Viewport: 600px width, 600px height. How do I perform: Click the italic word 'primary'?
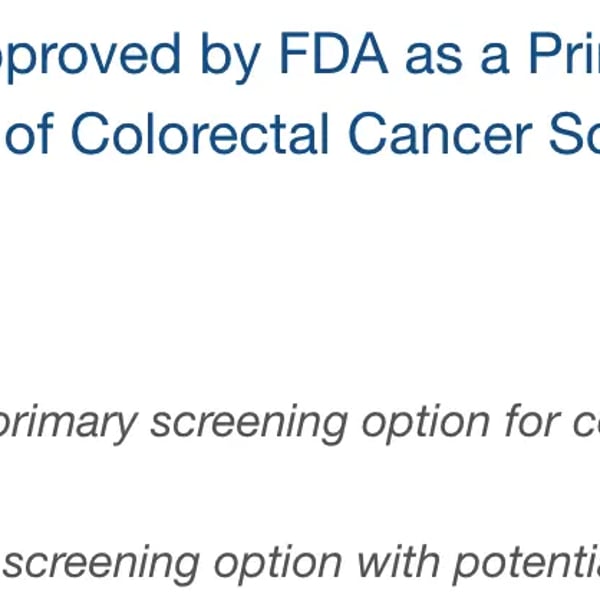(68, 424)
